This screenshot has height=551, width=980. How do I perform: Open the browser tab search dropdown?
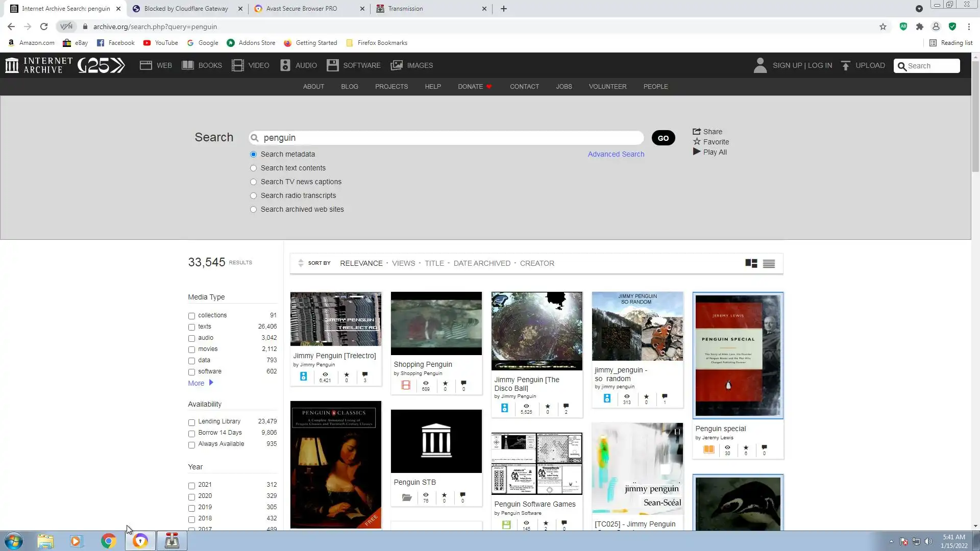click(919, 9)
